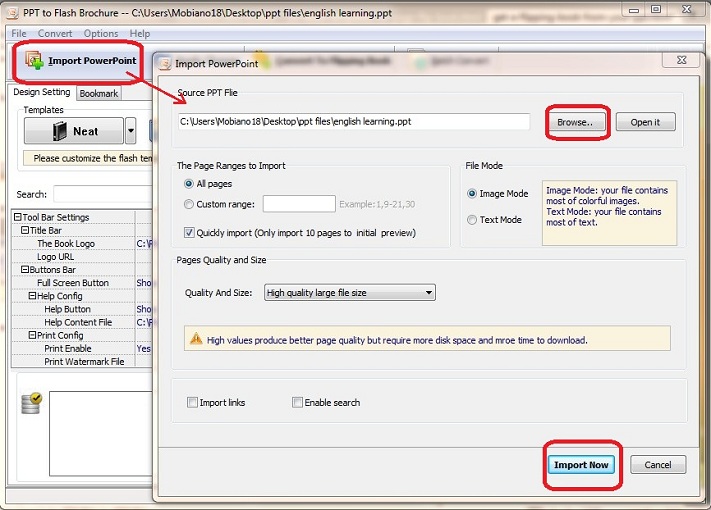Enable the Import links checkbox
The image size is (711, 510).
coord(192,402)
